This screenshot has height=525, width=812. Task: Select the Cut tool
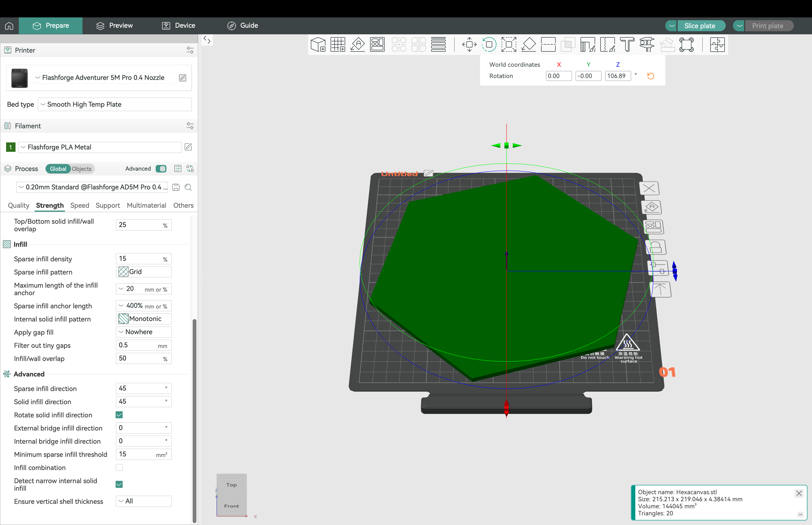click(548, 45)
